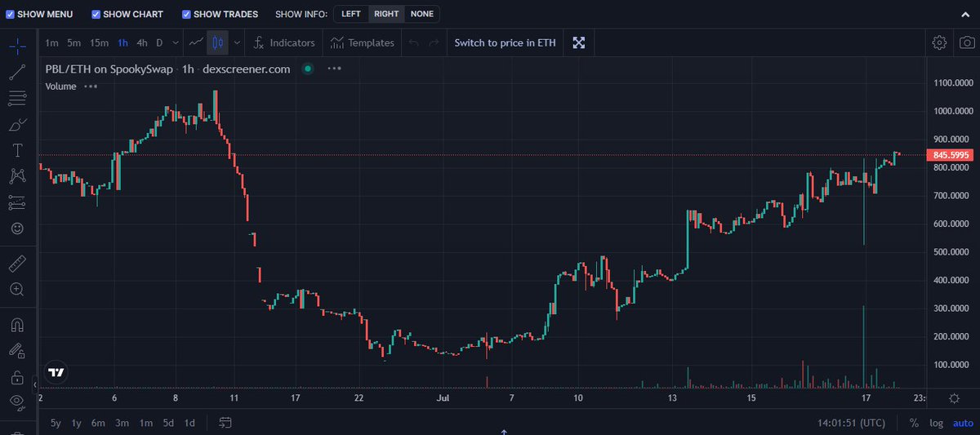The height and width of the screenshot is (435, 980).
Task: Select the ruler measure tool
Action: pos(17,264)
